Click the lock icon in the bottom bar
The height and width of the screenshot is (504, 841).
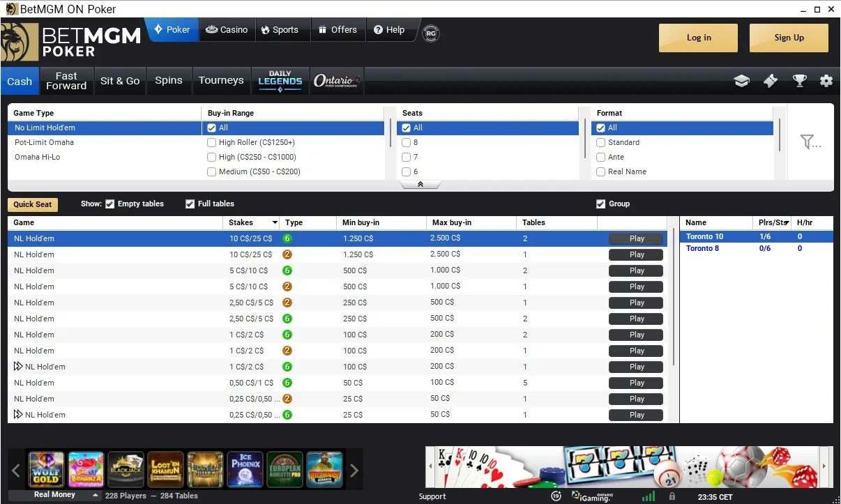point(672,496)
